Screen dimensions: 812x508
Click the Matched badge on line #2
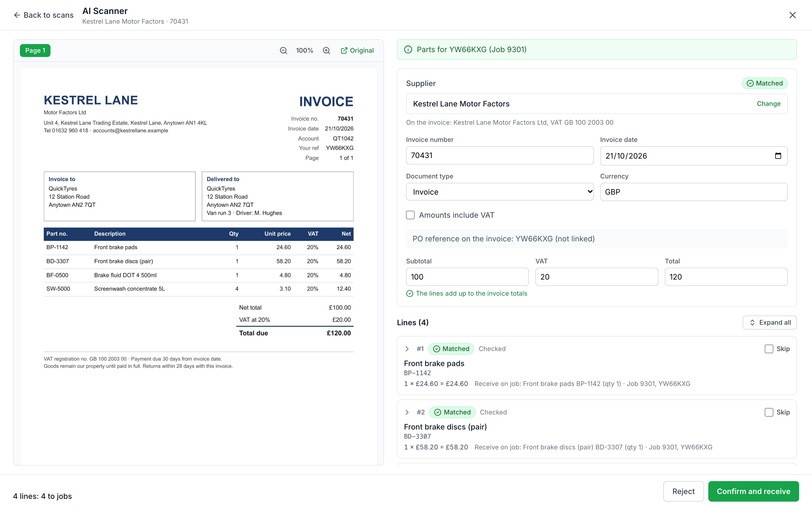[452, 412]
